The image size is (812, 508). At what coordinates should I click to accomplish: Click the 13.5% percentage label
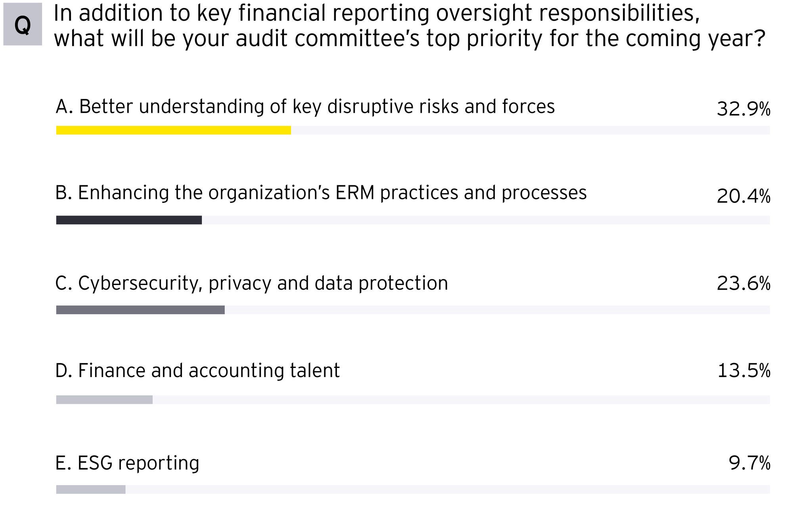coord(744,371)
